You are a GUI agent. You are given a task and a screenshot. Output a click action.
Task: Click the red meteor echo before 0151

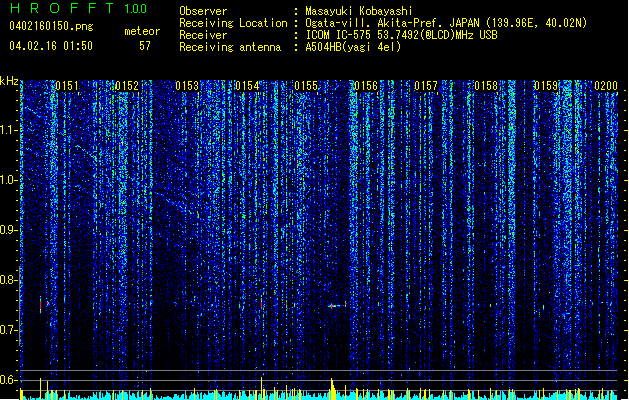point(41,305)
